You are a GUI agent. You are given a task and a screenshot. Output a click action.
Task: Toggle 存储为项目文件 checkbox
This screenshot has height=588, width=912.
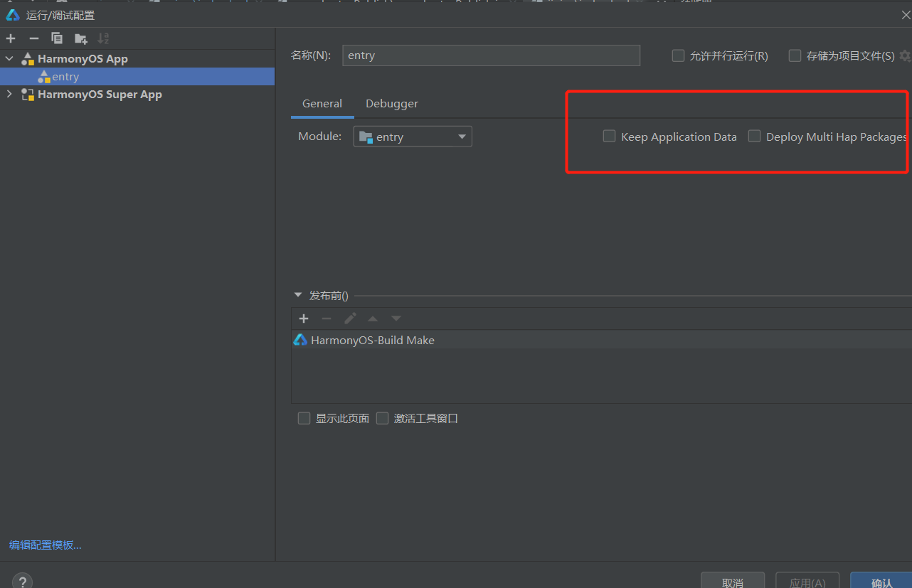(795, 55)
